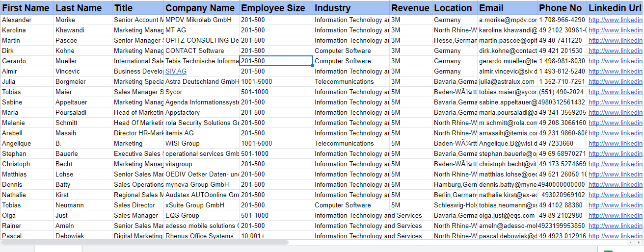Screen dimensions: 644x252
Task: Select company cell 'xSuite Group GmbH'
Action: (x=202, y=205)
